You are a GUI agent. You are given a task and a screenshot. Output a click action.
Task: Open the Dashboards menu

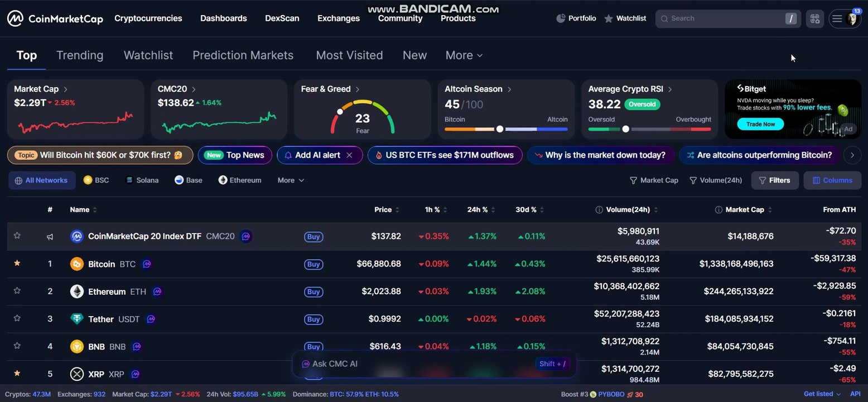click(x=224, y=18)
